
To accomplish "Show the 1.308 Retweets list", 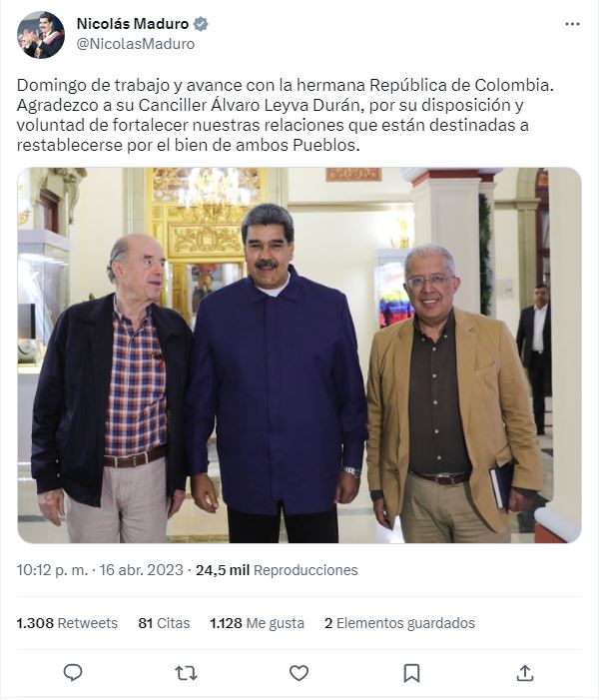I will 67,623.
